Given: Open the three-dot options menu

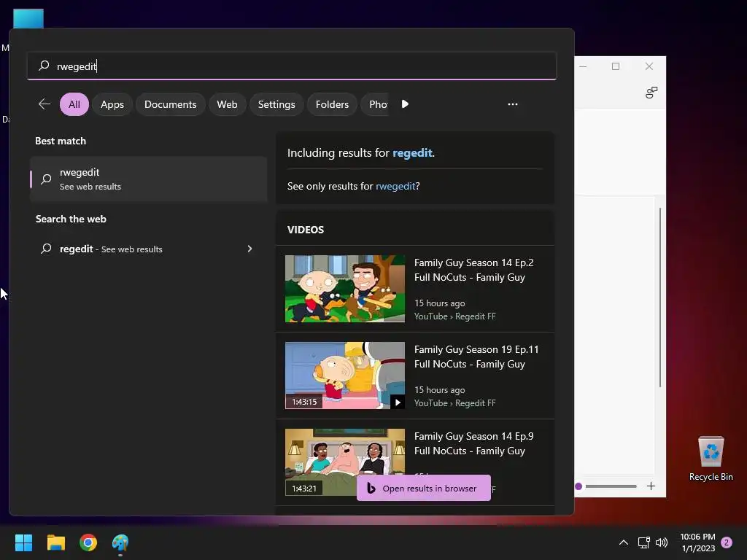Looking at the screenshot, I should coord(513,104).
